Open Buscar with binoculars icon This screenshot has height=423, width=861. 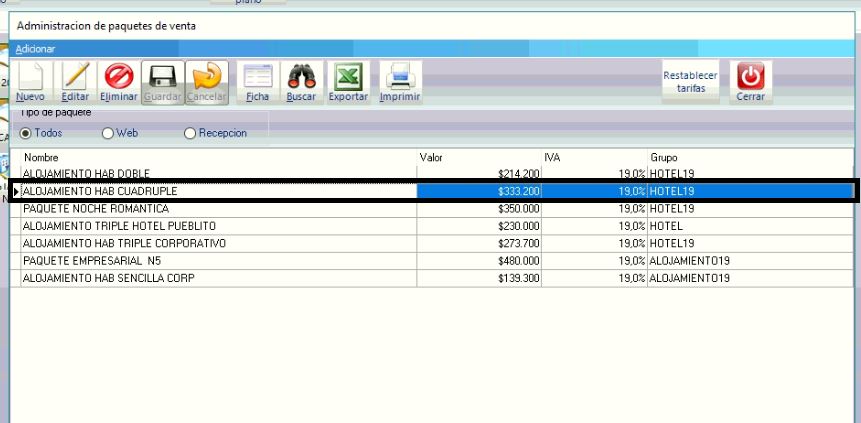(x=302, y=78)
